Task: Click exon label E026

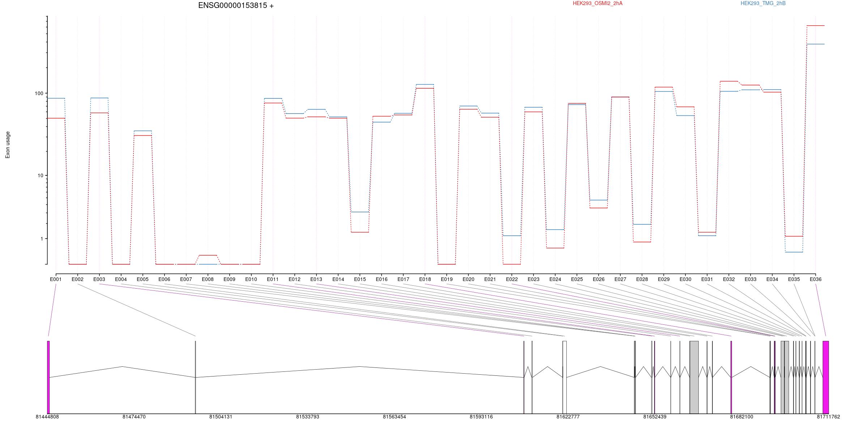Action: point(599,279)
